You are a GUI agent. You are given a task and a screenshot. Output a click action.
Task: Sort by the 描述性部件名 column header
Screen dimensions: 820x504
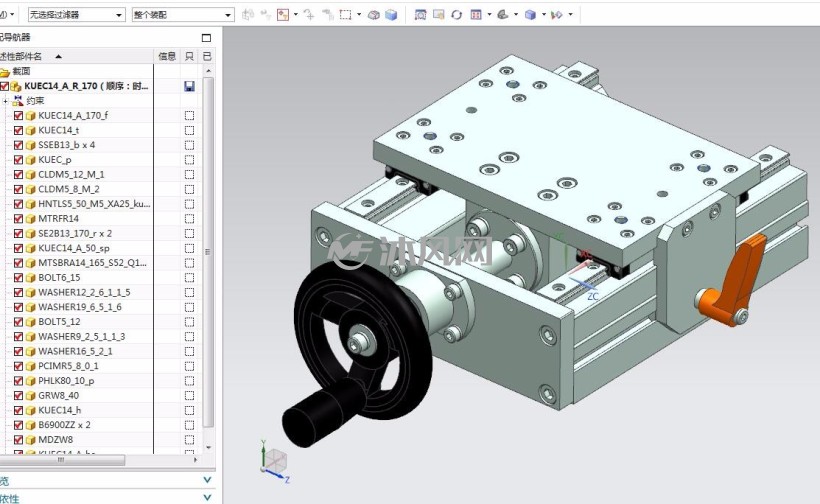point(77,56)
